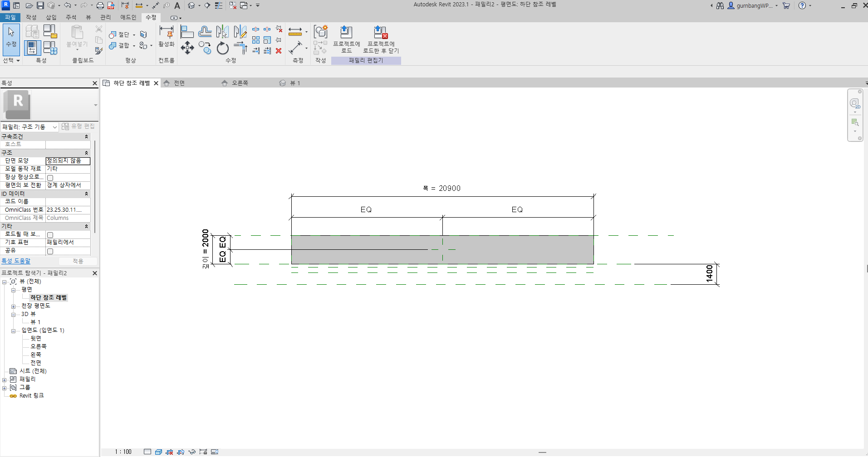
Task: Click the Rotate tool icon
Action: [x=222, y=48]
